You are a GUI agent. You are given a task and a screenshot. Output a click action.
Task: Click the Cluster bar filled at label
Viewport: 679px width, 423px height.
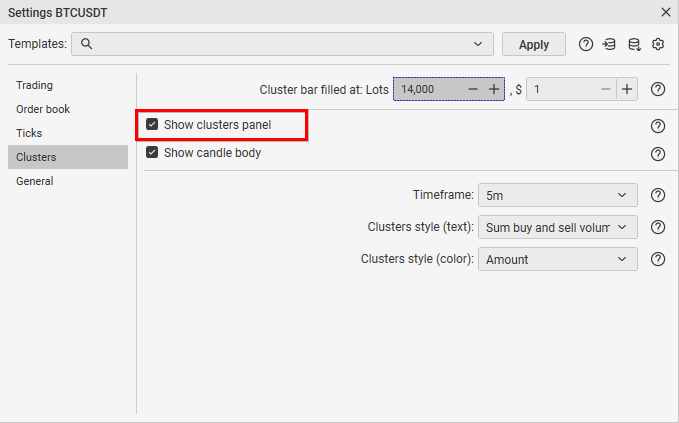[x=324, y=90]
